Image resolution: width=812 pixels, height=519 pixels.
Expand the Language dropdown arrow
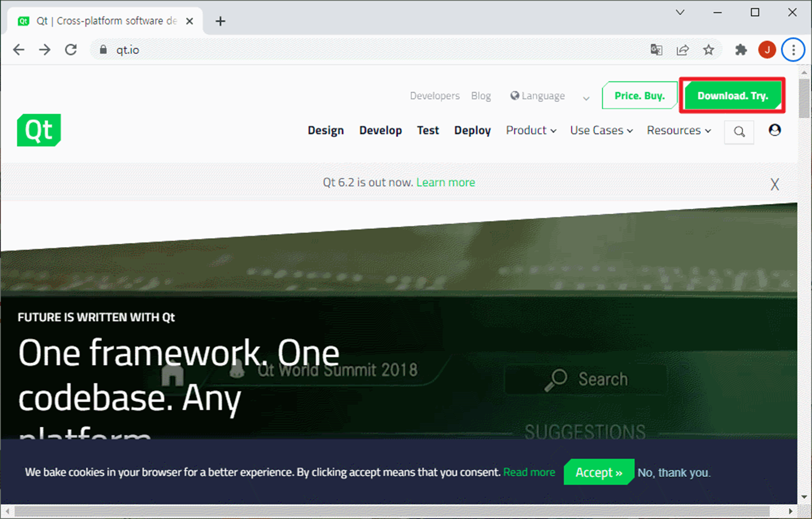pos(586,98)
